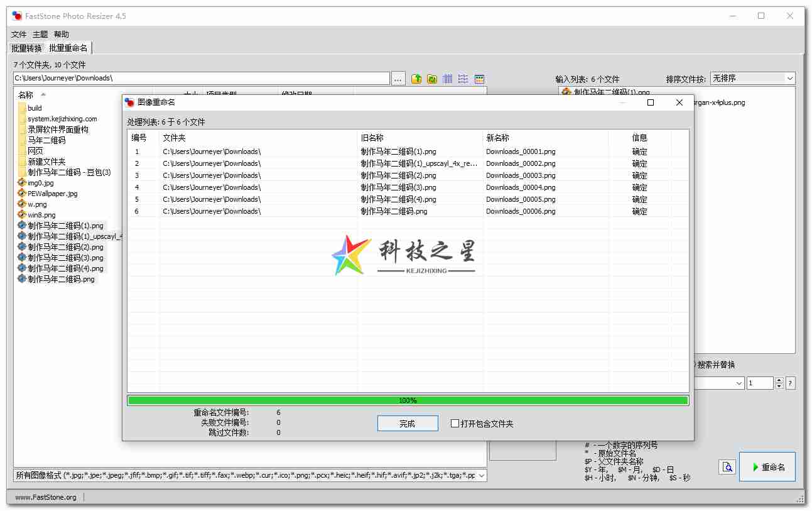Check the 打开包含文件夹 checkbox

coord(455,423)
